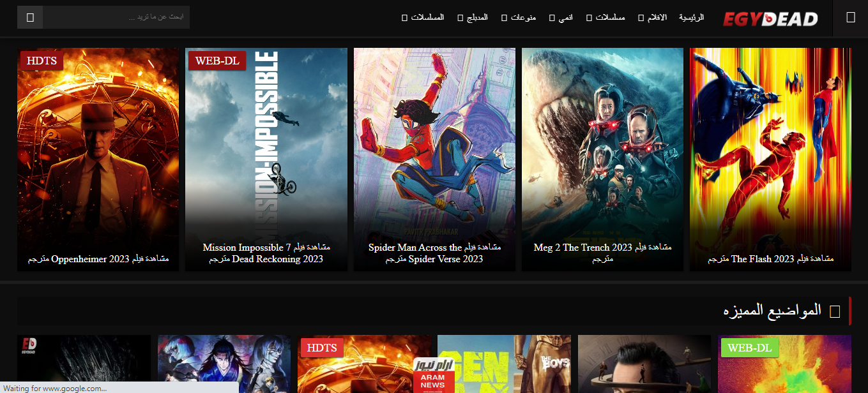The height and width of the screenshot is (393, 868).
Task: Select the Spider-Man Across the Spider-Verse poster
Action: pos(434,159)
